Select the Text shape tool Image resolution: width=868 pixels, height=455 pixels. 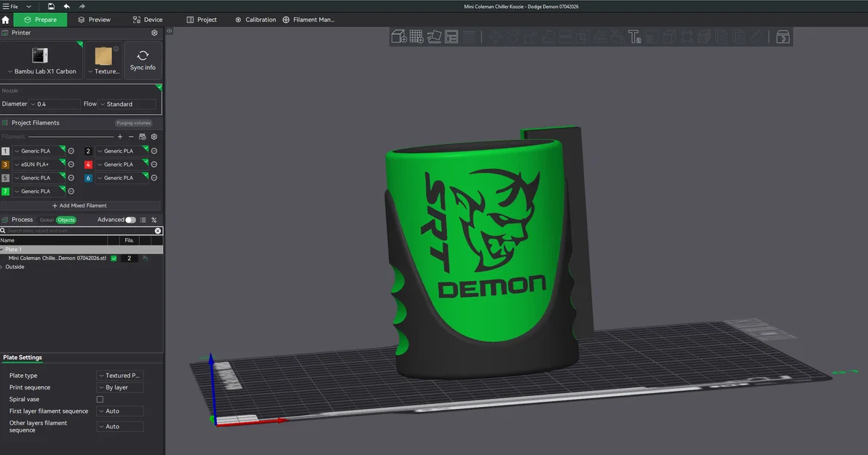[634, 37]
